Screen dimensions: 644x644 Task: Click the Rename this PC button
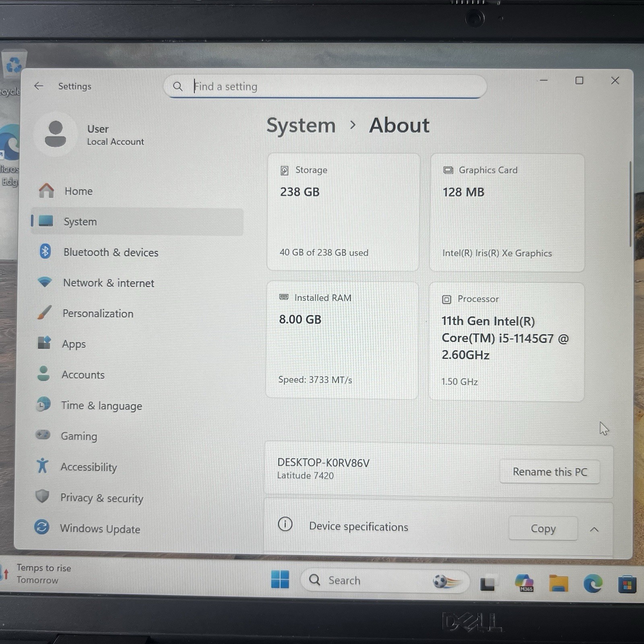(550, 472)
